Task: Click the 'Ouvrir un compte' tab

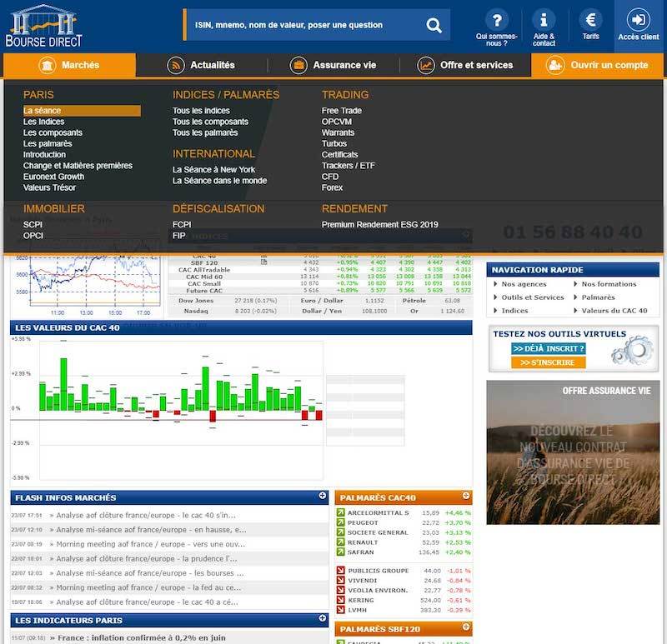Action: pyautogui.click(x=597, y=65)
